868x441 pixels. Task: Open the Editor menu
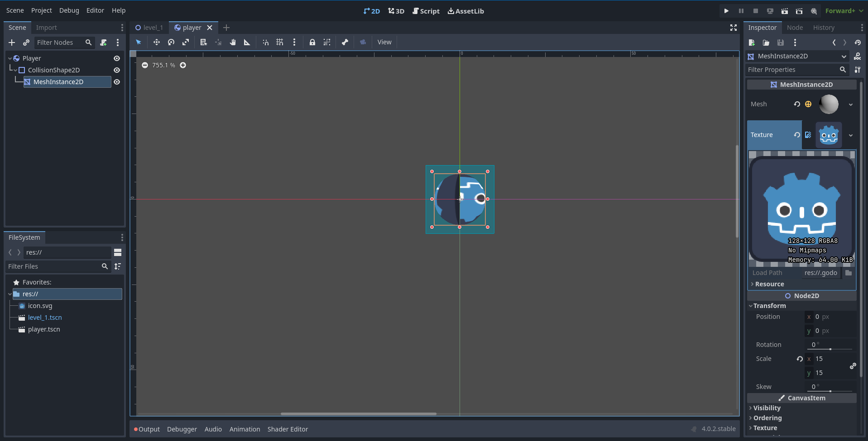(x=95, y=10)
